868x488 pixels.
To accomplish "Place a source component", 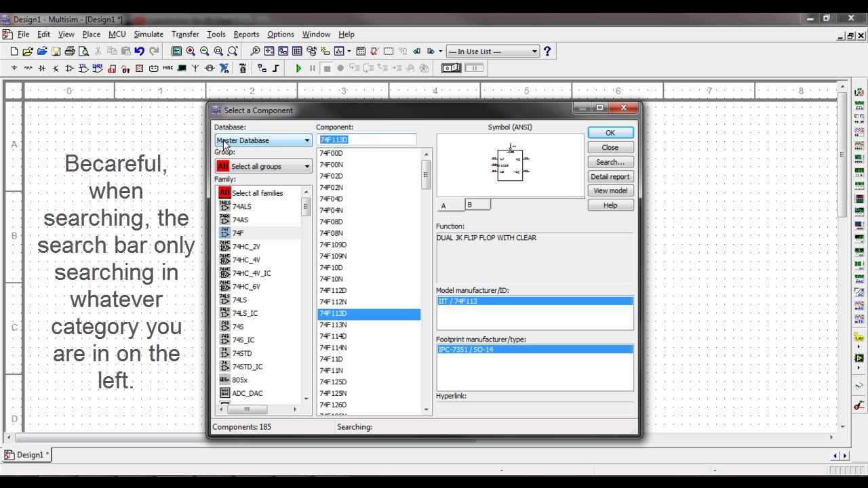I will [x=14, y=68].
